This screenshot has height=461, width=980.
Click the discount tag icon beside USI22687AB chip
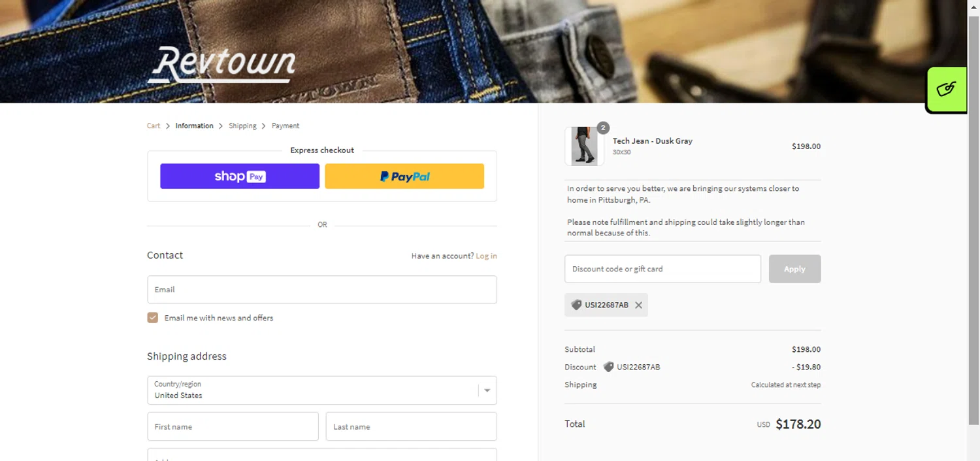[x=576, y=305]
